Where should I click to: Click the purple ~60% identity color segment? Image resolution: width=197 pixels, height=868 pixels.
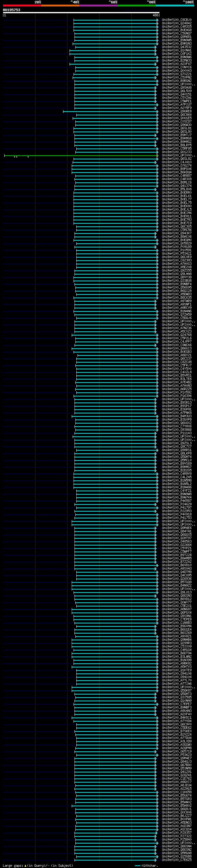click(98, 6)
